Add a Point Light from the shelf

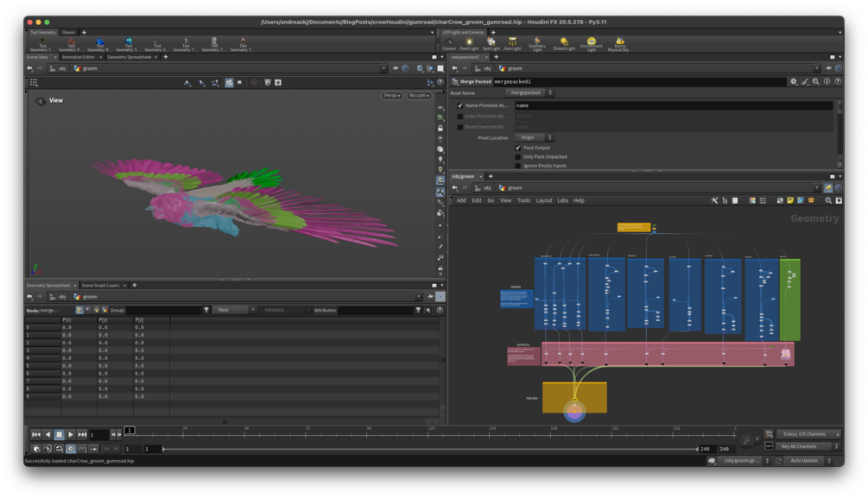pyautogui.click(x=469, y=42)
